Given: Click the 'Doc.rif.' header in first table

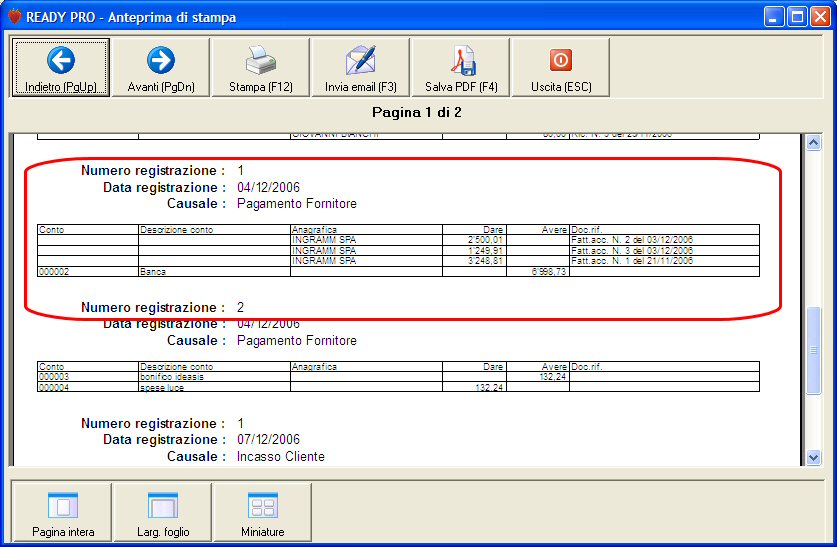Looking at the screenshot, I should (586, 230).
